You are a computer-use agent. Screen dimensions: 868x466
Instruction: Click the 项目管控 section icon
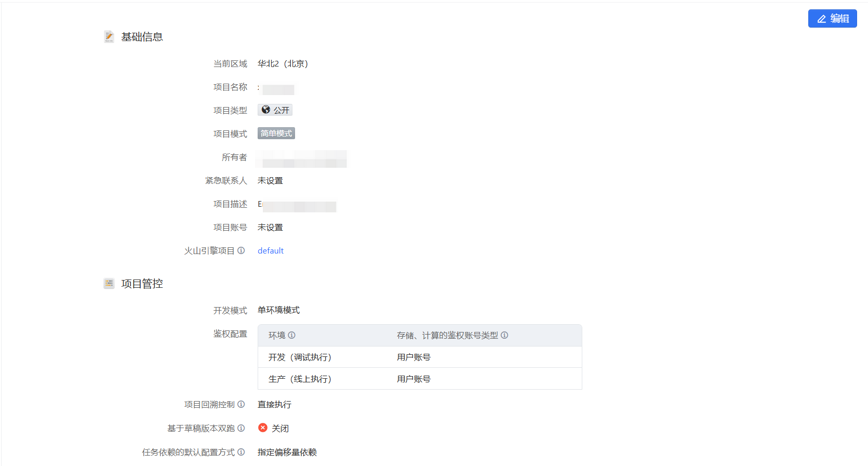pyautogui.click(x=109, y=283)
